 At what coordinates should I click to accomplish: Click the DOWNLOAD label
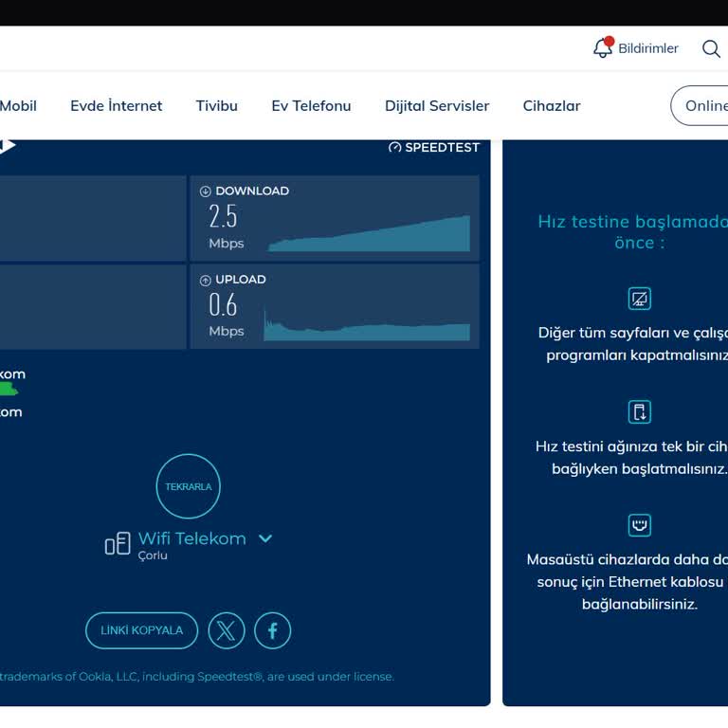252,191
